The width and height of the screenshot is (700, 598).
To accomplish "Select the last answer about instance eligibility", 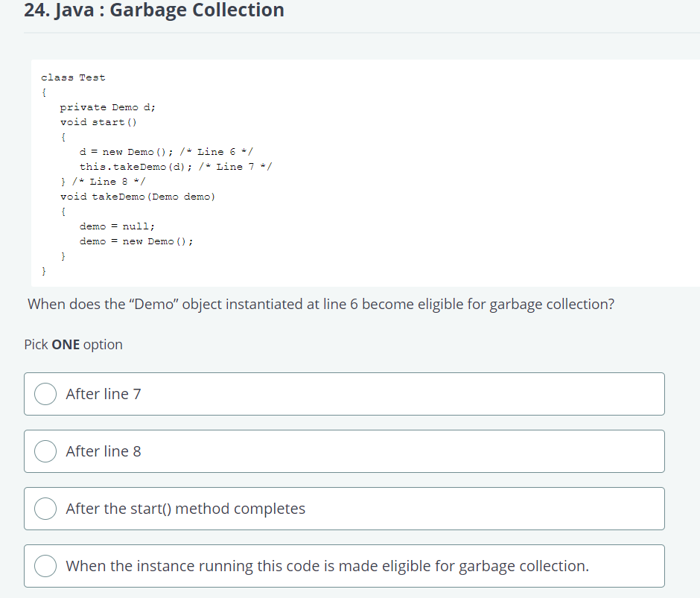I will pyautogui.click(x=45, y=566).
